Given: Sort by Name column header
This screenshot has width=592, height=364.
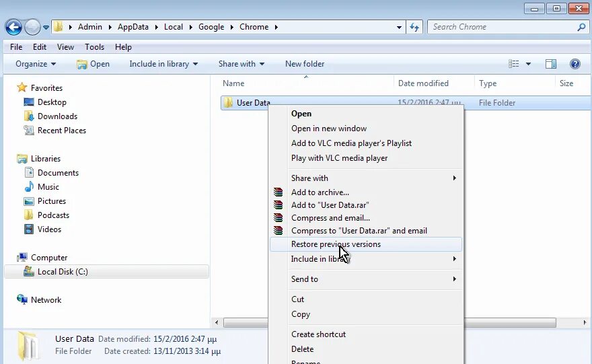Looking at the screenshot, I should pyautogui.click(x=233, y=83).
